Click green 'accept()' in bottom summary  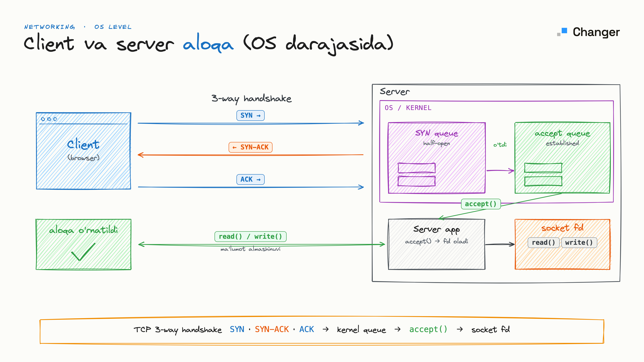click(x=428, y=329)
